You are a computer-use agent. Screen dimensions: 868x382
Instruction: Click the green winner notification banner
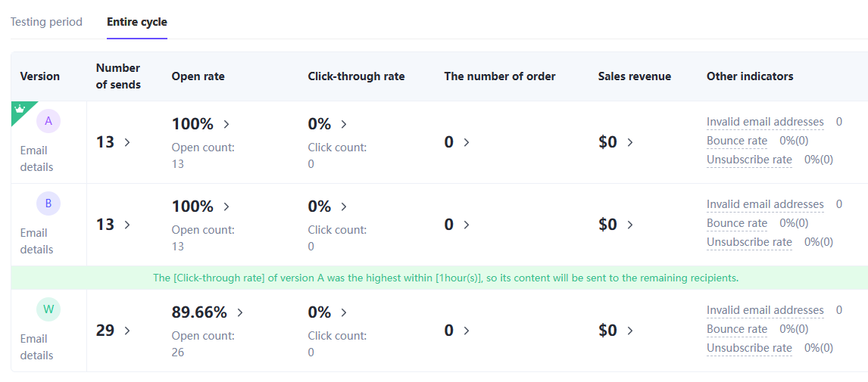pyautogui.click(x=445, y=278)
